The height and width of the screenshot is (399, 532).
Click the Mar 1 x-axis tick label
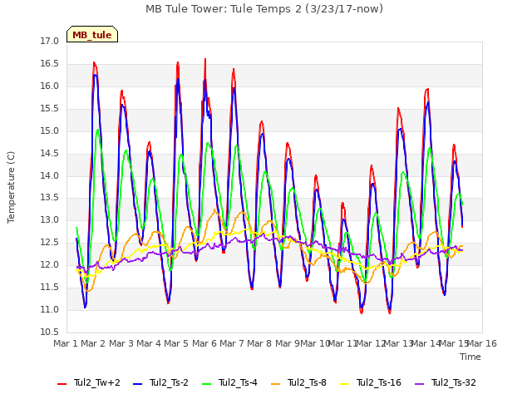coord(66,343)
